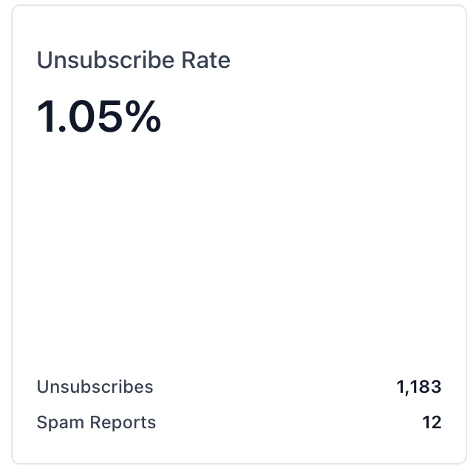Click the capital "U" in the Unsubscribe Rate title
476x469 pixels.
[x=44, y=60]
